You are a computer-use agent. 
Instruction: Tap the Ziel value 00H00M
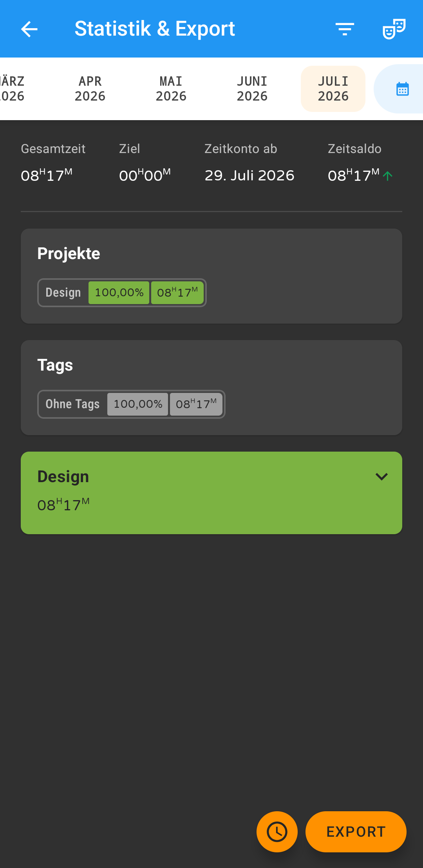click(145, 175)
